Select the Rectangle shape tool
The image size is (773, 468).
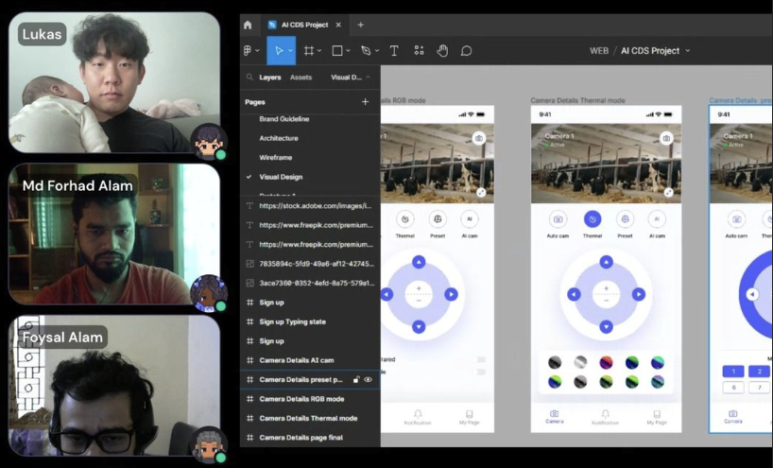click(337, 50)
